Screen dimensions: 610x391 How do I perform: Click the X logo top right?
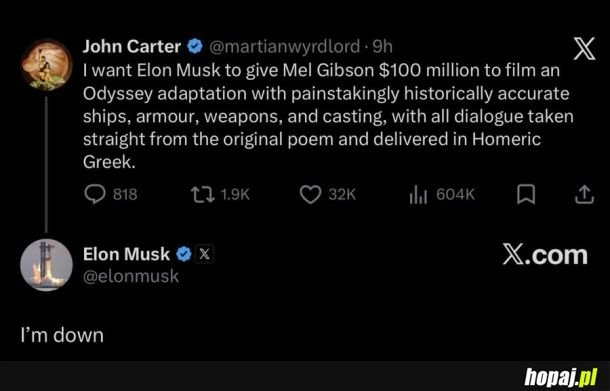[x=584, y=49]
